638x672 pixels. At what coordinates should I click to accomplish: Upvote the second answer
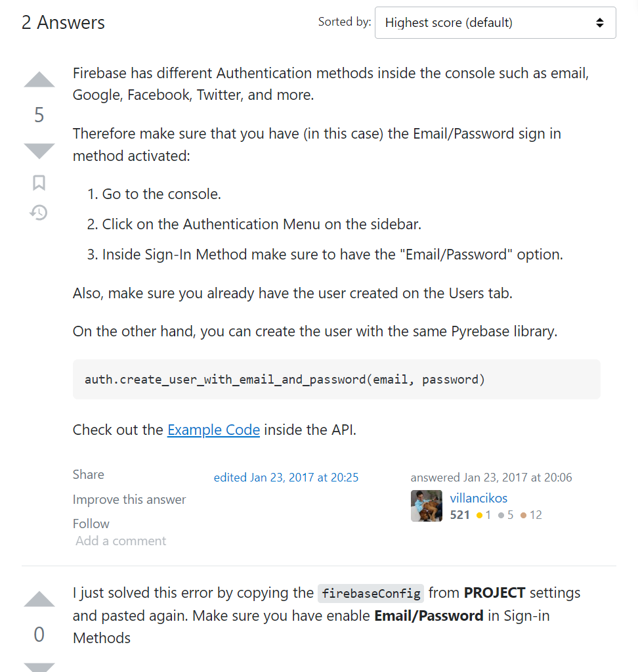pos(39,598)
